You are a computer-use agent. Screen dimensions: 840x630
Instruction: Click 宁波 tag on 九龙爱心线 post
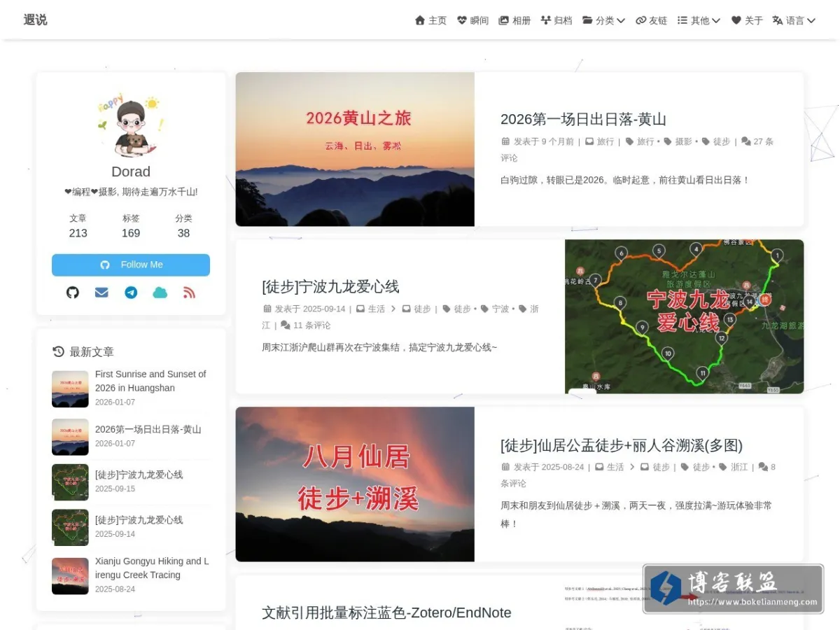tap(500, 309)
